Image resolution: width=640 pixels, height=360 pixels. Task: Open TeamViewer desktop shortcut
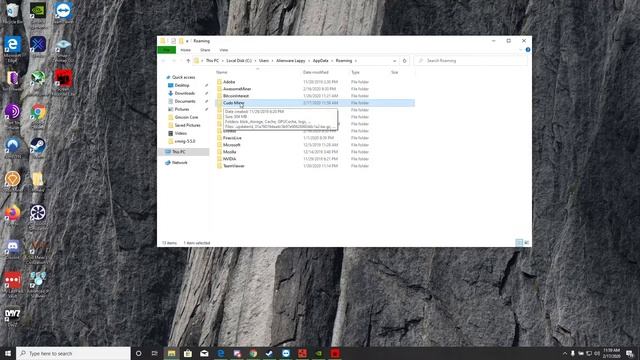pyautogui.click(x=63, y=12)
